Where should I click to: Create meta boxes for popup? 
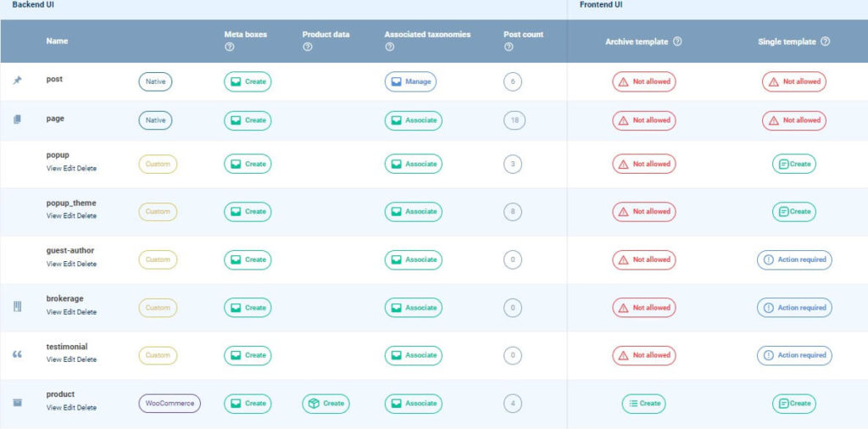(x=248, y=164)
